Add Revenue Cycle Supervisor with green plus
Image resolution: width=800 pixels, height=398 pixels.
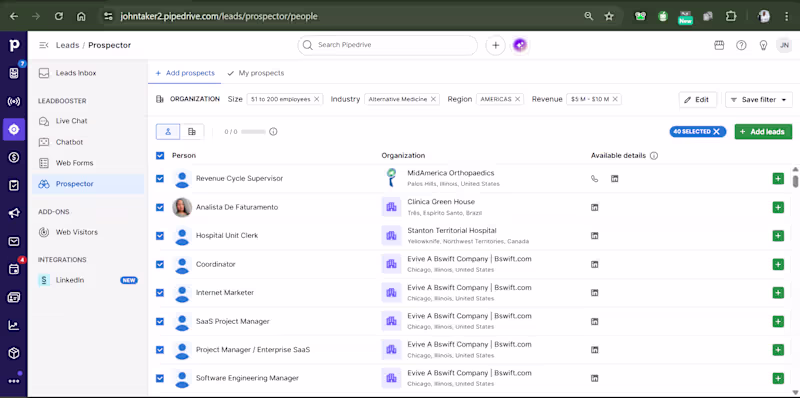tap(778, 179)
